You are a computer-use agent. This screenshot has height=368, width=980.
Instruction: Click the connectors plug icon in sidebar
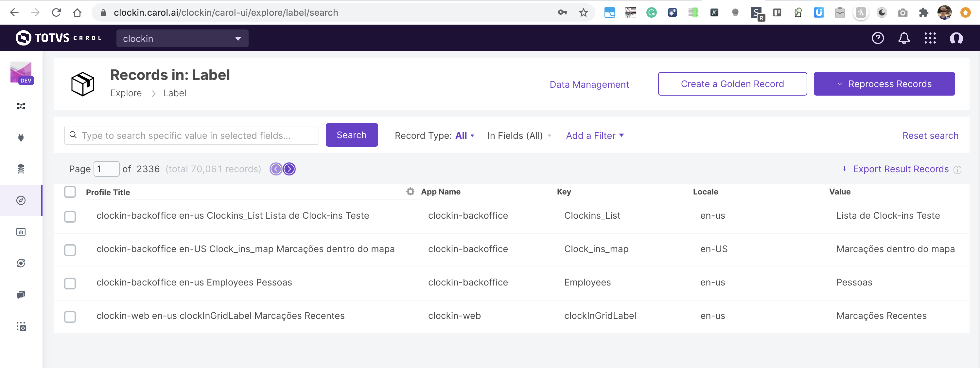(21, 138)
